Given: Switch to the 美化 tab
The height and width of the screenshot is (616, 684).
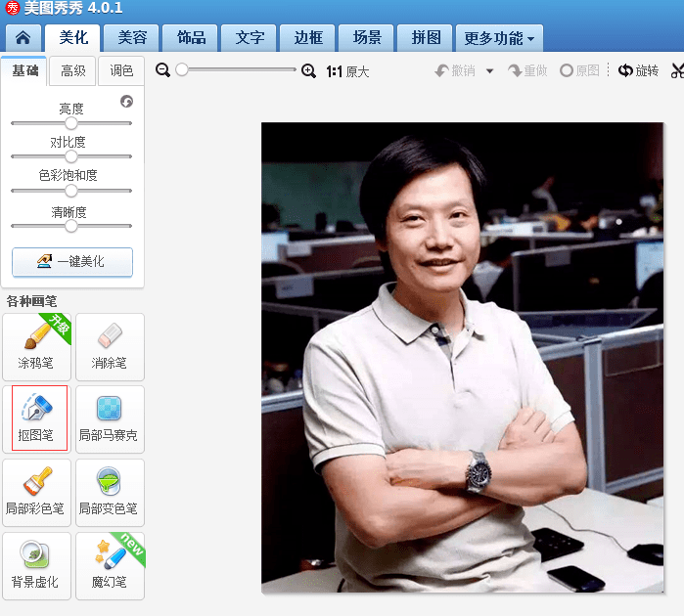Looking at the screenshot, I should pyautogui.click(x=72, y=37).
